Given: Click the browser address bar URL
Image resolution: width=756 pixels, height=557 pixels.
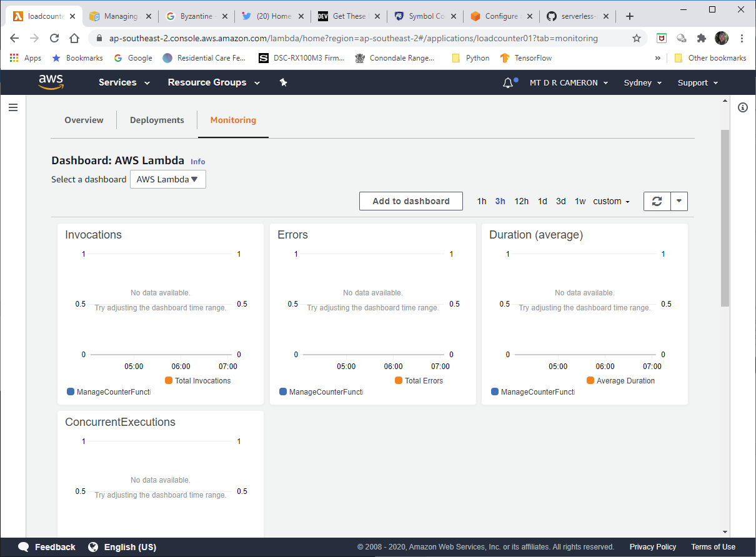Looking at the screenshot, I should point(353,38).
